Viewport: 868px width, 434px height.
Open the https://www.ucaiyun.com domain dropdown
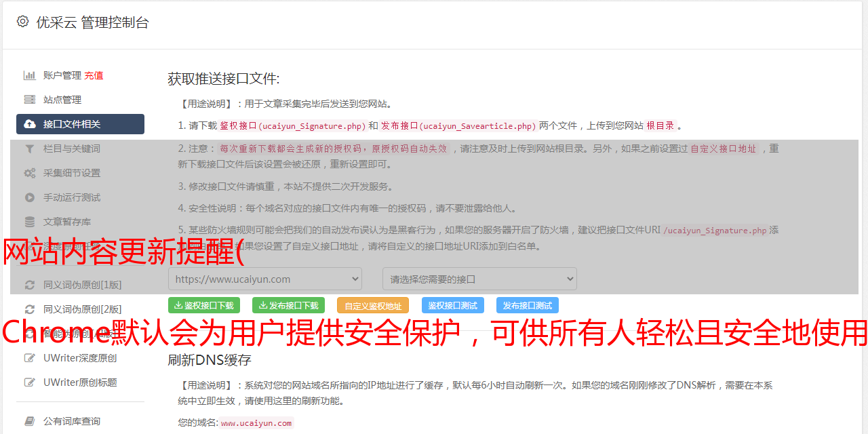[x=265, y=279]
